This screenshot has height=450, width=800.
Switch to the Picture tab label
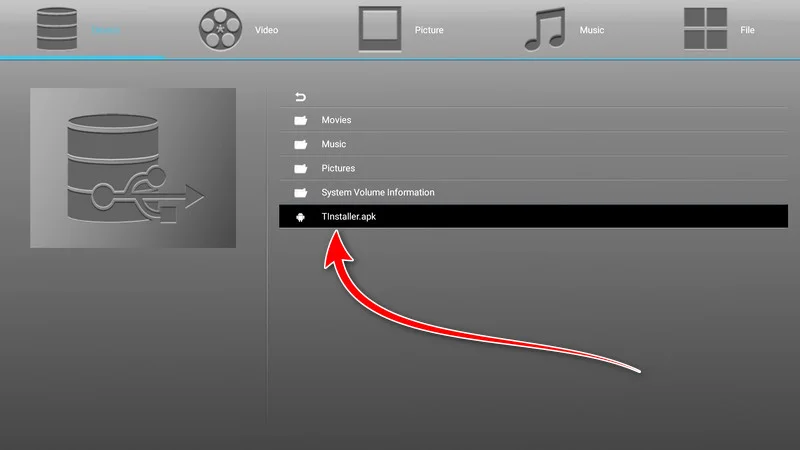tap(429, 30)
